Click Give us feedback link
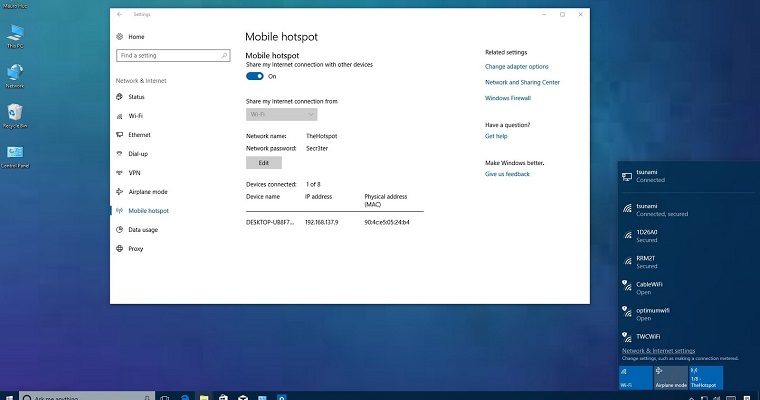The height and width of the screenshot is (400, 760). (x=507, y=174)
